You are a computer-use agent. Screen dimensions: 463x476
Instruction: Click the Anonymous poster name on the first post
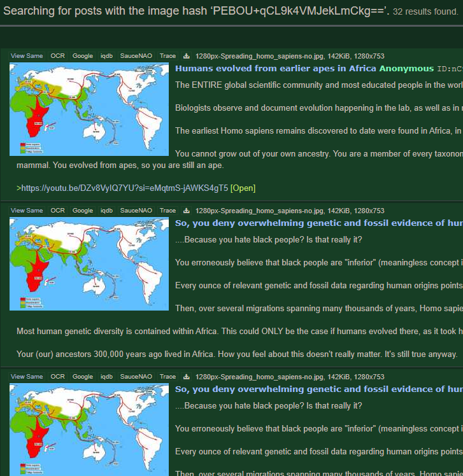[406, 69]
